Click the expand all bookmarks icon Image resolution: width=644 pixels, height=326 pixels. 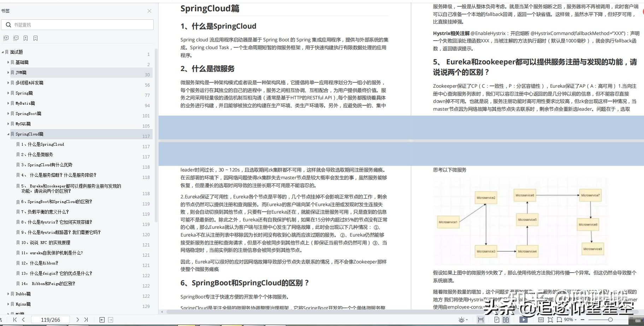[6, 38]
